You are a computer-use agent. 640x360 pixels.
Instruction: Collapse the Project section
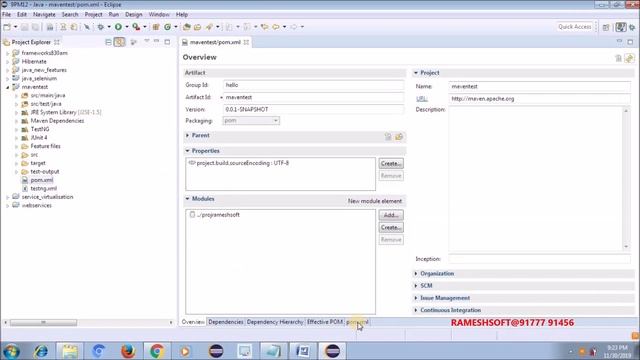[416, 73]
